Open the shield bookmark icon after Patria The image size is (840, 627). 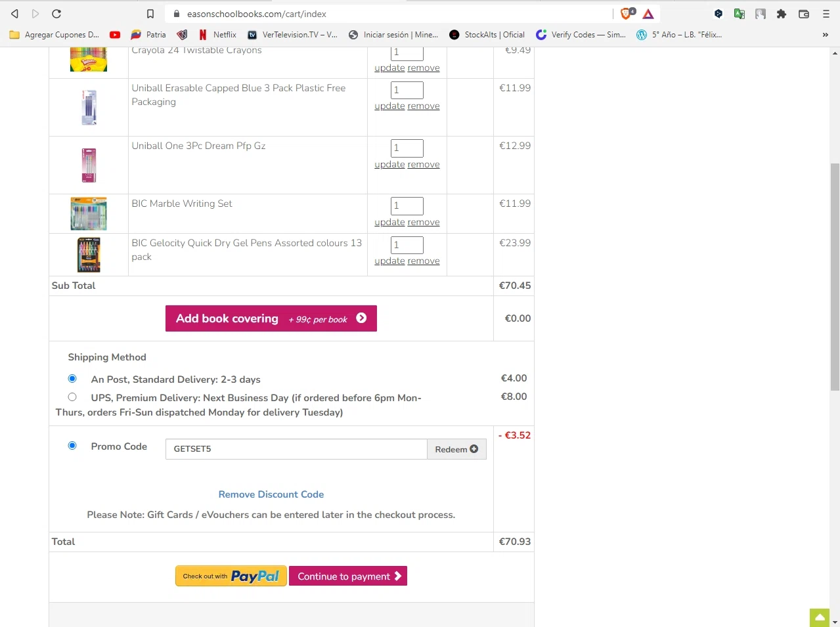click(x=182, y=35)
